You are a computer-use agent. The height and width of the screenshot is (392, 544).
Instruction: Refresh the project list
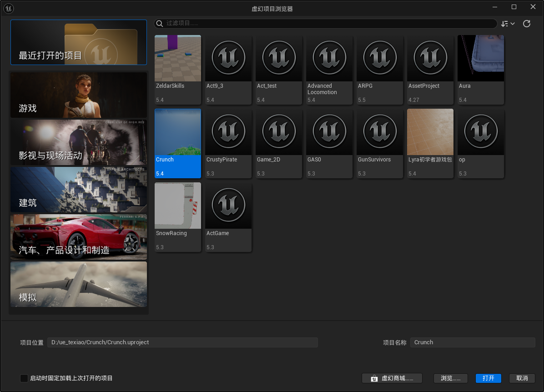[x=527, y=24]
